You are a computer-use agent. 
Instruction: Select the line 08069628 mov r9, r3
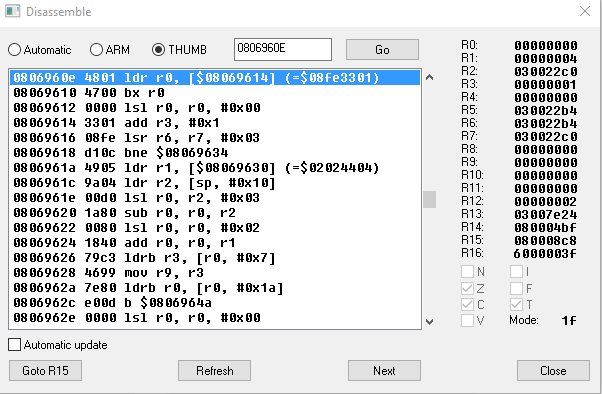215,272
